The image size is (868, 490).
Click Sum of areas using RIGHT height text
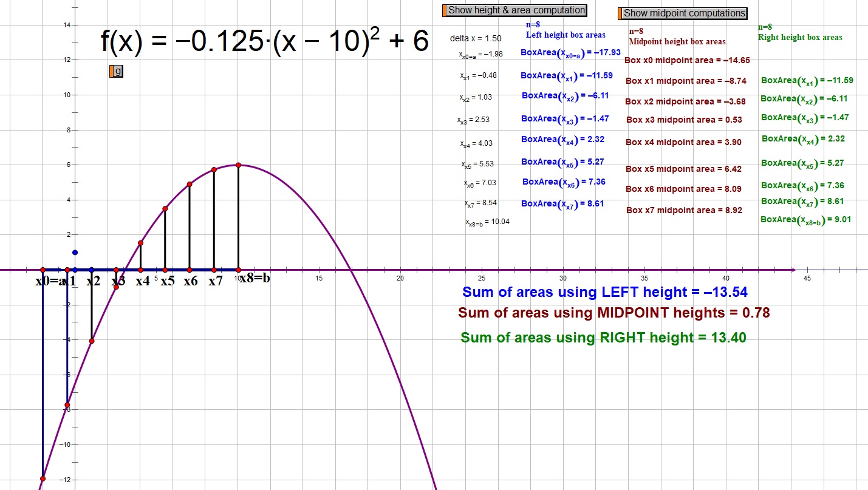(604, 338)
